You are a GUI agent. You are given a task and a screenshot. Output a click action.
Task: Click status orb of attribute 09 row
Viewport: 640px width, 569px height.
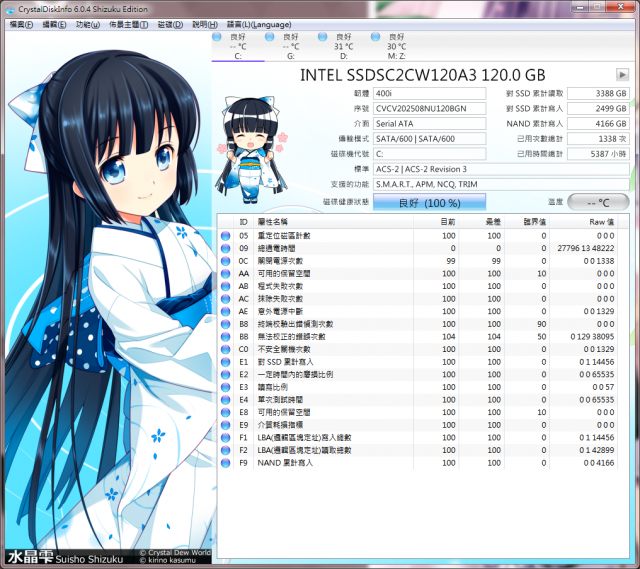pyautogui.click(x=225, y=249)
